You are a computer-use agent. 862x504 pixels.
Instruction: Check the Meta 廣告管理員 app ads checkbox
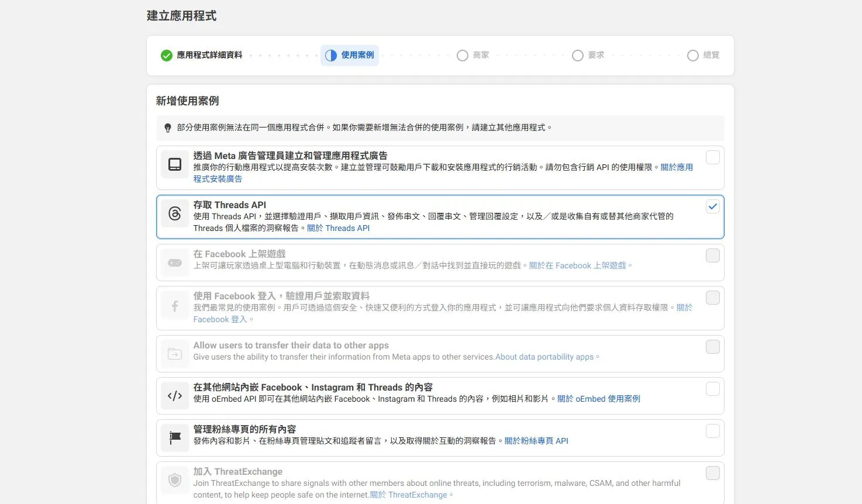pyautogui.click(x=712, y=157)
